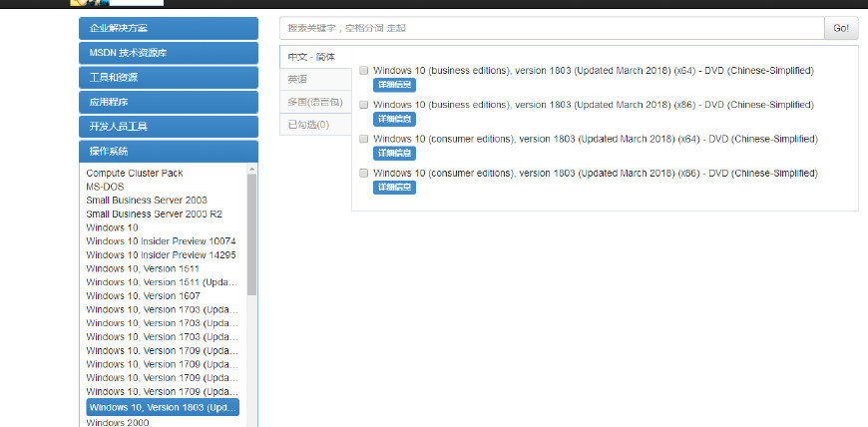Open 详细信息 for business editions x64
868x427 pixels.
click(x=394, y=85)
